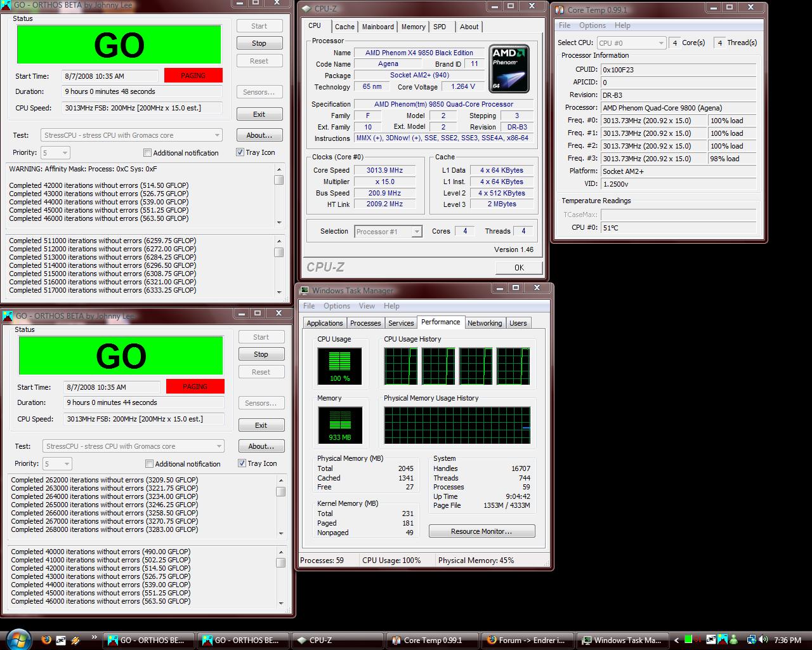Screen dimensions: 812x650
Task: Click Stop in the top ORTHOS window
Action: click(259, 43)
